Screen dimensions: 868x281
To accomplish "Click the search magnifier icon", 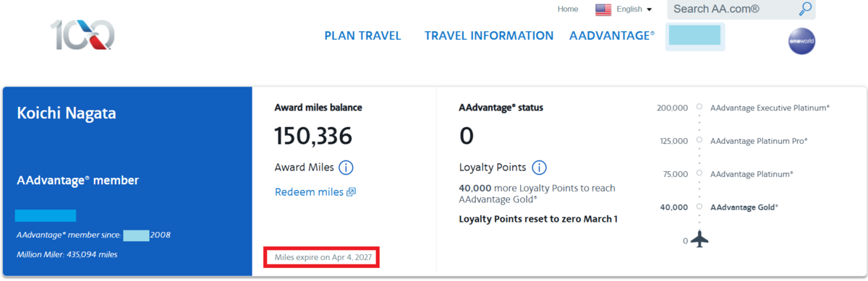I will pyautogui.click(x=804, y=9).
